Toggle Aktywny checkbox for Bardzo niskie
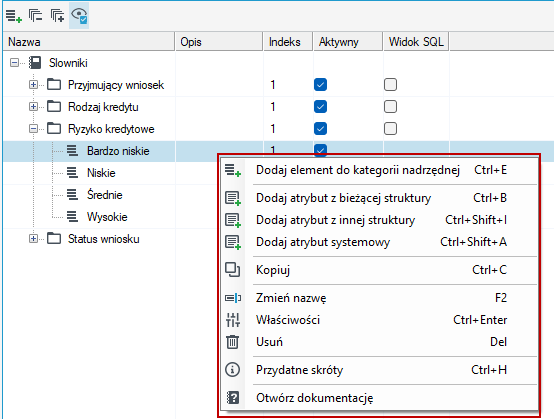Image resolution: width=554 pixels, height=419 pixels. 320,149
